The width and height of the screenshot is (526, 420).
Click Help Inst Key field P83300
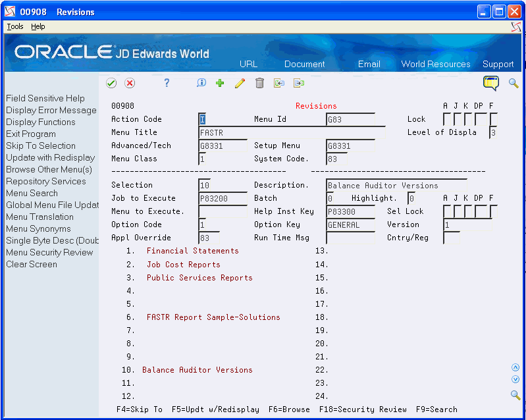(350, 211)
